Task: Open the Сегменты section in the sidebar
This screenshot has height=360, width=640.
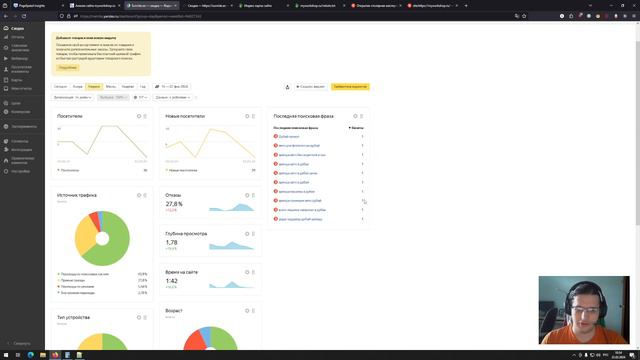Action: [20, 141]
